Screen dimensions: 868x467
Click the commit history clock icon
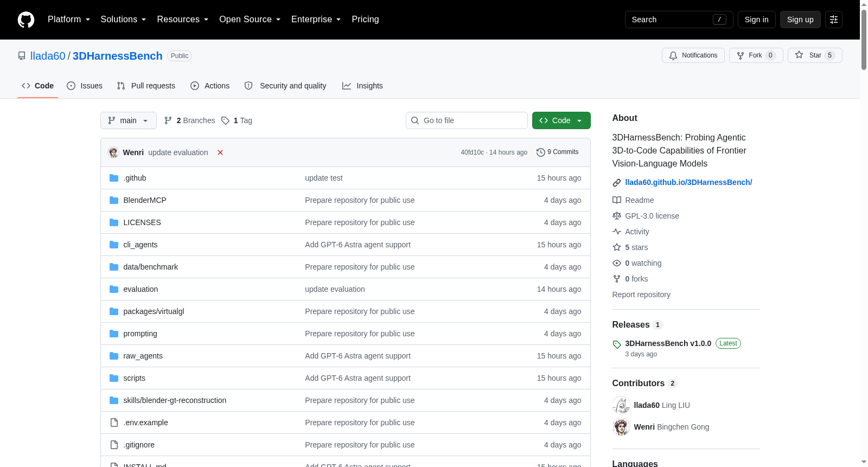[x=540, y=152]
